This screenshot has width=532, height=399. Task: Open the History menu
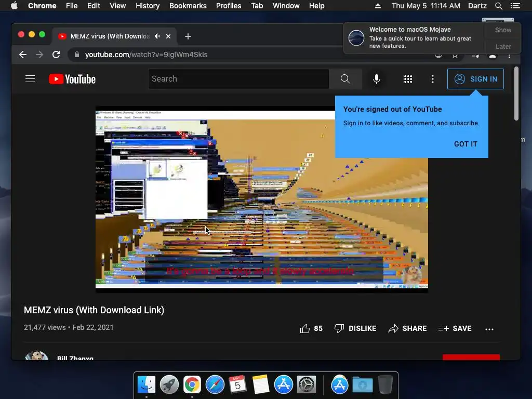point(148,6)
